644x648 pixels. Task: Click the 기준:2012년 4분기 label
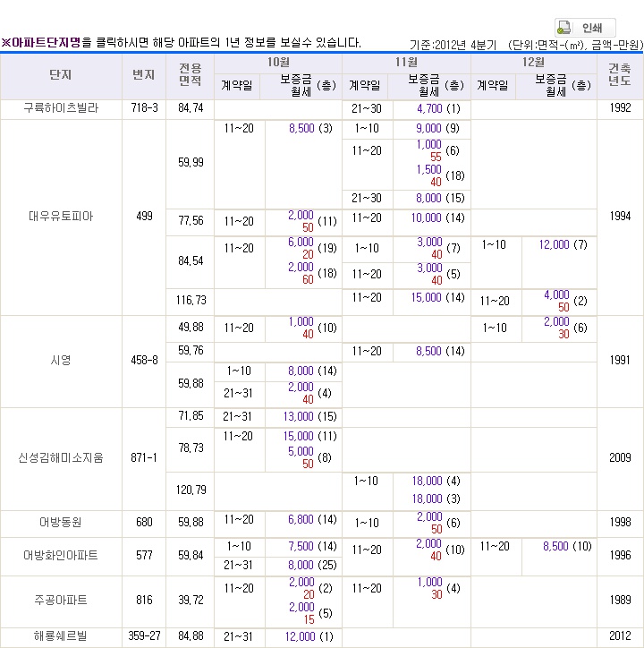(453, 45)
